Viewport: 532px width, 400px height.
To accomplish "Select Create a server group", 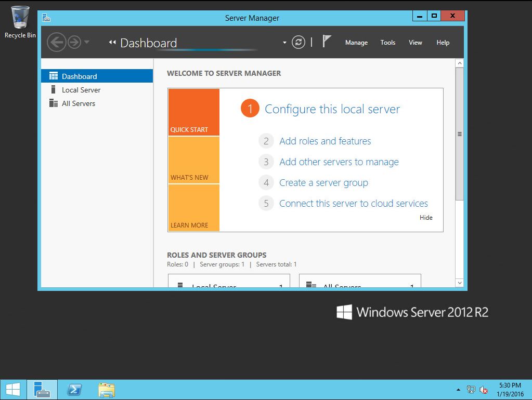I will click(x=323, y=182).
